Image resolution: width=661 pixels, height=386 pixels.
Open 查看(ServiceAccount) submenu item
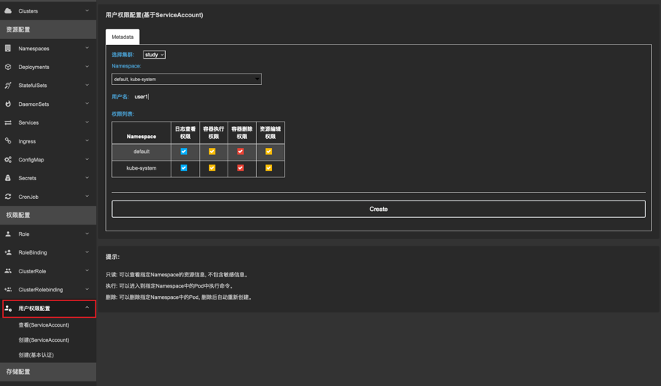point(44,325)
